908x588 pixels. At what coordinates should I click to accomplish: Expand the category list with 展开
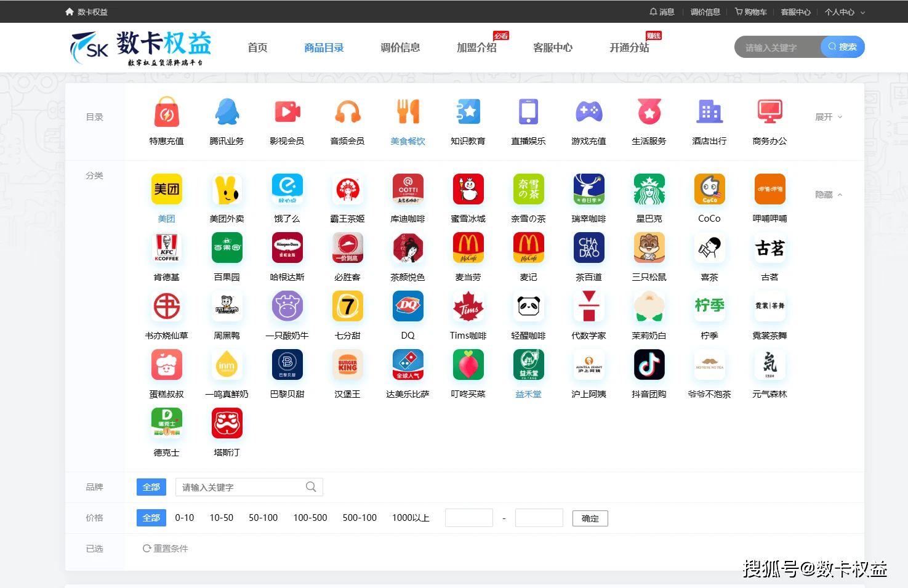coord(829,117)
